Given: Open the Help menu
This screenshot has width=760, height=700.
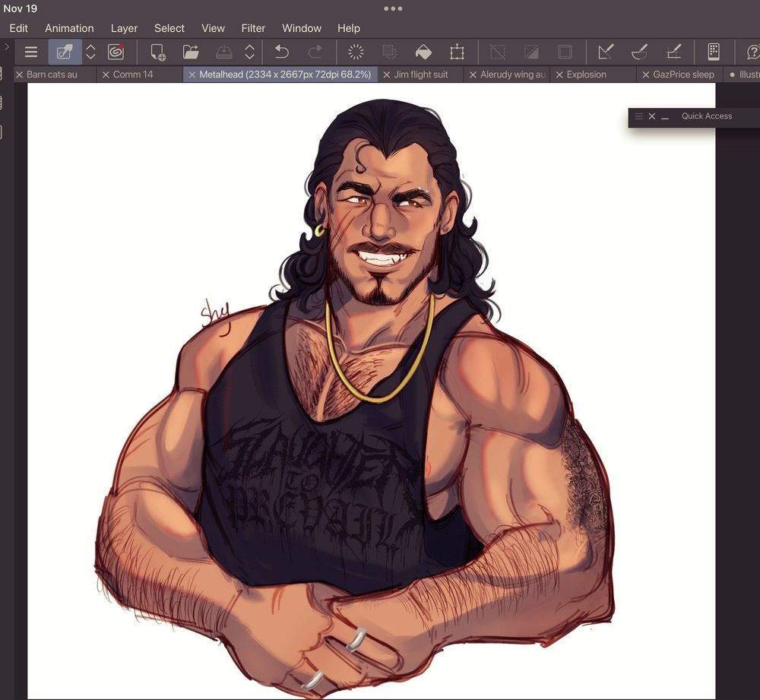Looking at the screenshot, I should point(349,29).
